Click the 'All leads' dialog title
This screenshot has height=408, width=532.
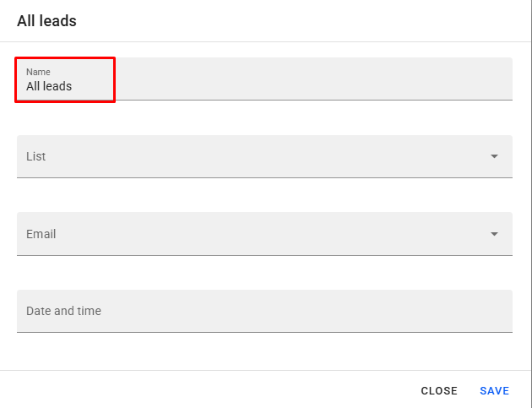pyautogui.click(x=46, y=20)
